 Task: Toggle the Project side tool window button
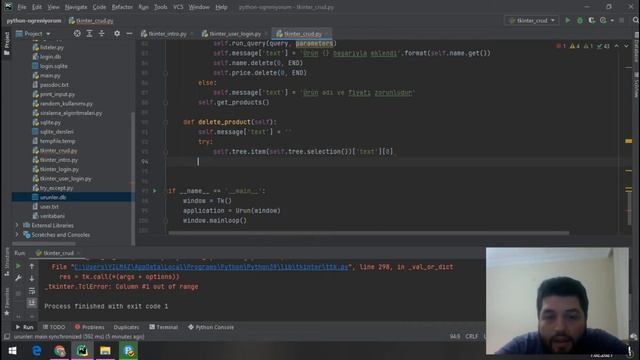click(x=7, y=44)
